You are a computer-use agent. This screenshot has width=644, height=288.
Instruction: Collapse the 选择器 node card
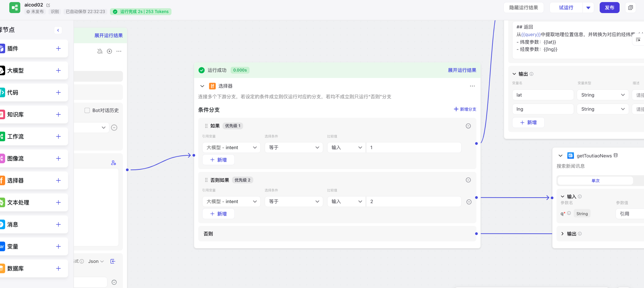click(202, 86)
